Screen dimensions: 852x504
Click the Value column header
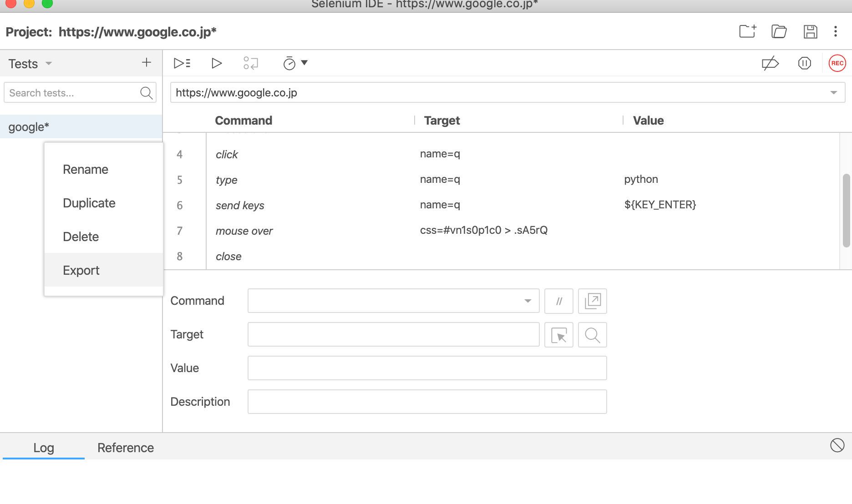pyautogui.click(x=648, y=121)
